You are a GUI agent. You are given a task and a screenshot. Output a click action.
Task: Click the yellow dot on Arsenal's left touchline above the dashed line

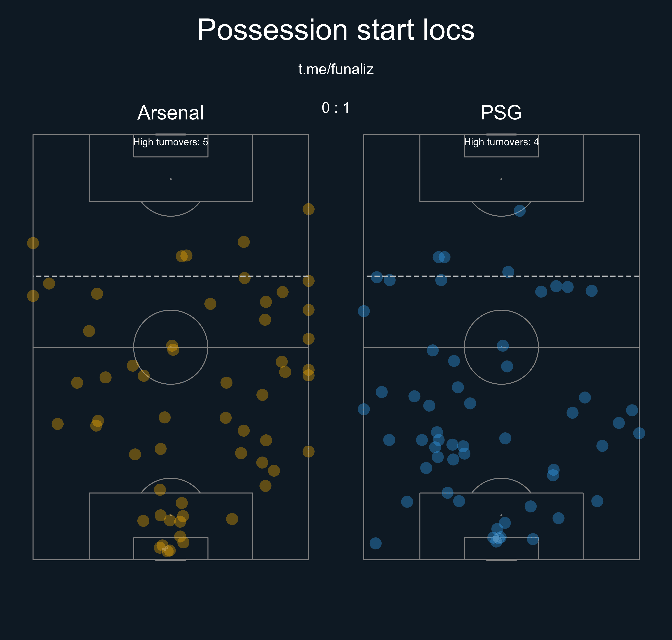coord(33,243)
